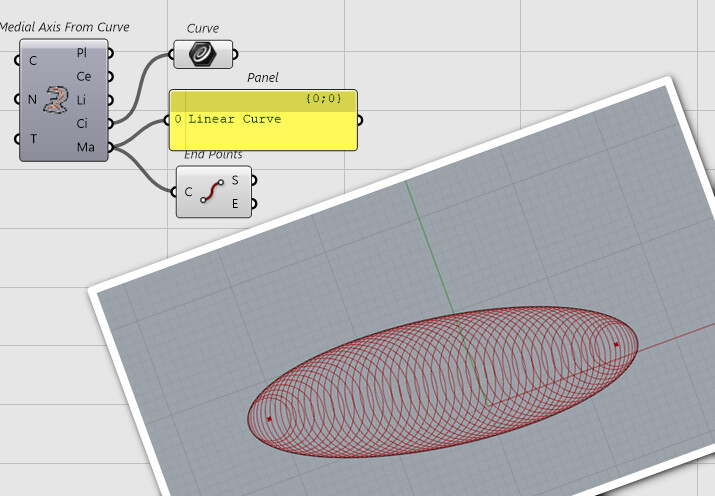Click the {0;0} path label in Panel
The image size is (715, 496).
324,98
